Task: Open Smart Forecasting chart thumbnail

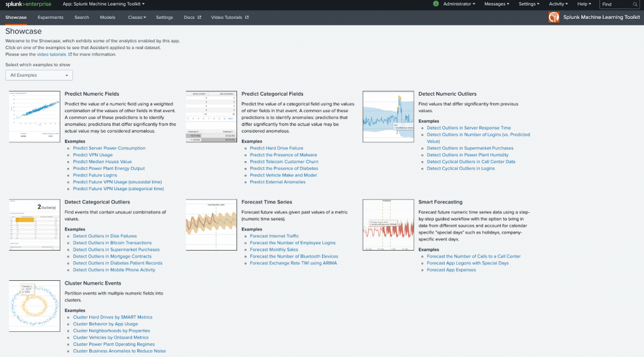Action: click(x=388, y=225)
